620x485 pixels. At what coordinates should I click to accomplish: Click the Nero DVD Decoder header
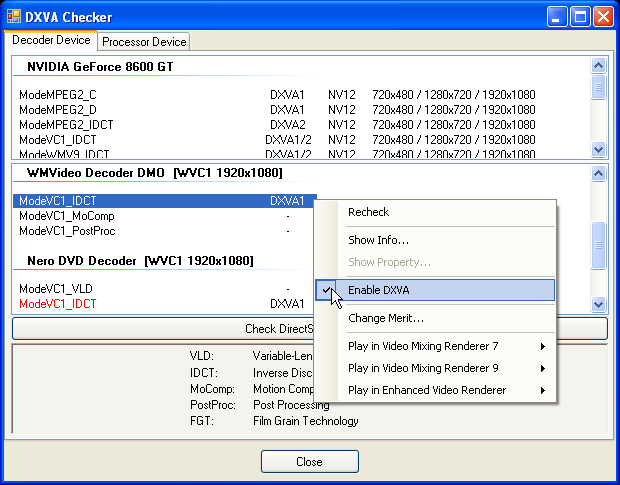tap(140, 261)
